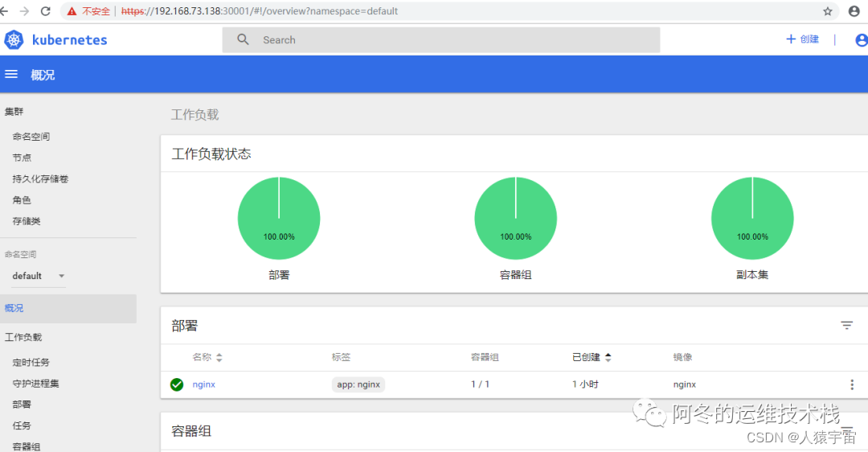Sort deployments by 名称 column
The image size is (868, 452).
coord(207,357)
